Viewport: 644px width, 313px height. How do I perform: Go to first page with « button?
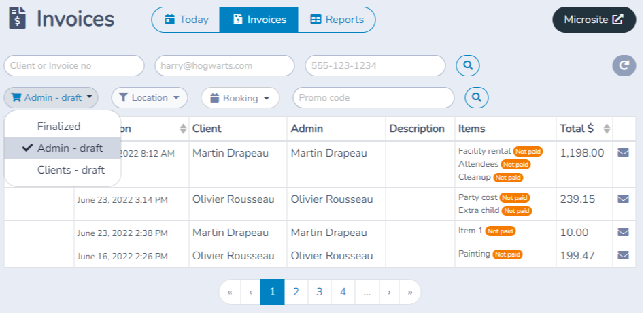pyautogui.click(x=230, y=292)
